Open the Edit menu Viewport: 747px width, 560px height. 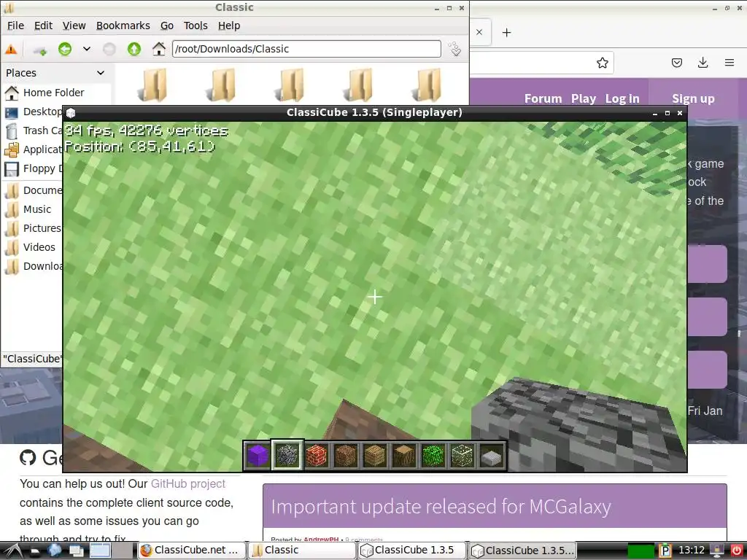[x=43, y=26]
